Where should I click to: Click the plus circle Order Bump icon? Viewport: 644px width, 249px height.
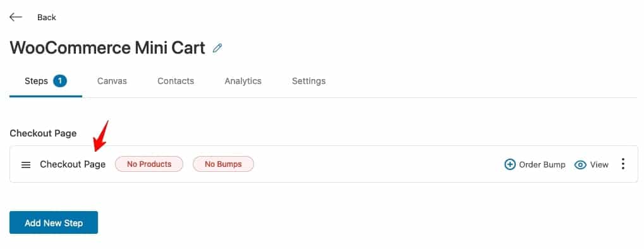pos(509,164)
